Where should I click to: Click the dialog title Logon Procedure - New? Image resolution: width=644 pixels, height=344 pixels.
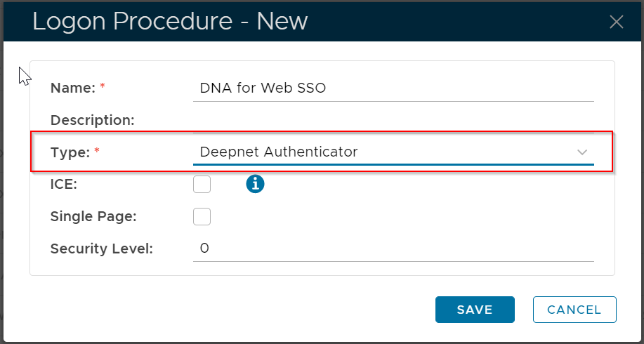click(x=170, y=22)
